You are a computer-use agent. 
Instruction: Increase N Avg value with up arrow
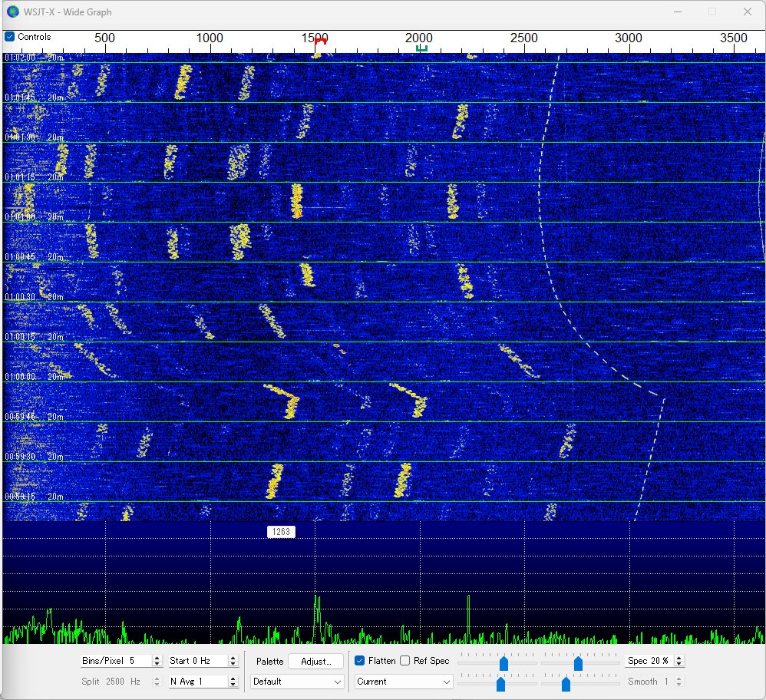pos(233,679)
